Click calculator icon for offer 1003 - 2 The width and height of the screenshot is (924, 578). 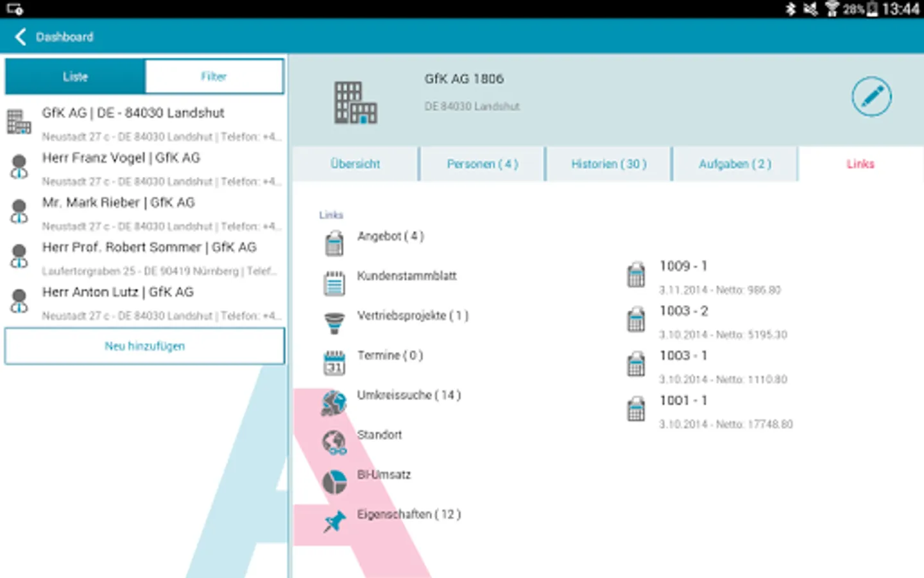point(636,320)
